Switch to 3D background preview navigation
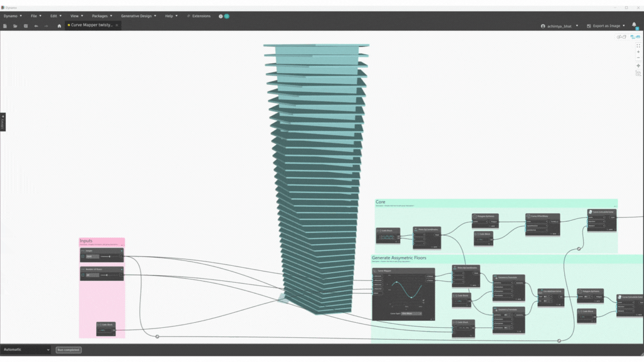The height and width of the screenshot is (362, 644). coord(619,37)
